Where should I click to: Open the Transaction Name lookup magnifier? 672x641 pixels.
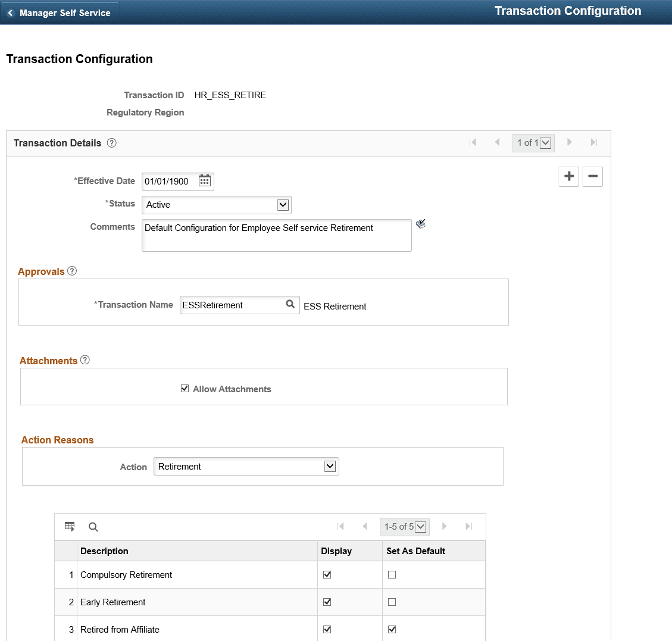click(290, 305)
